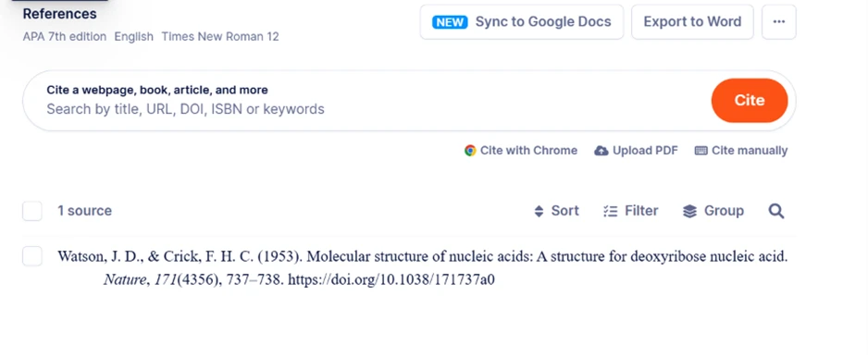Open the Group options
The image size is (868, 357).
713,211
